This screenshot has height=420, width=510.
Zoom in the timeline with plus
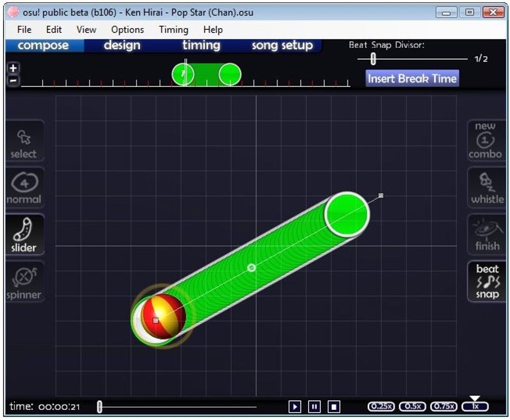coord(13,68)
